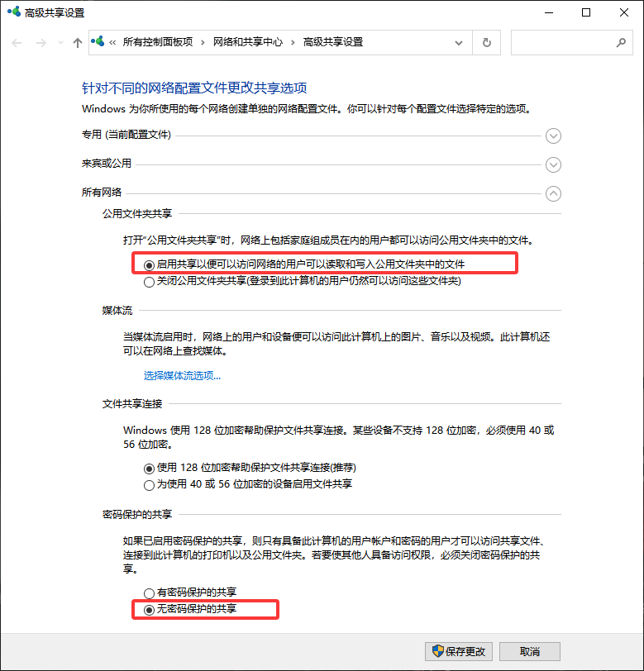The width and height of the screenshot is (644, 671).
Task: Click 来宾或公用 label
Action: pos(106,164)
